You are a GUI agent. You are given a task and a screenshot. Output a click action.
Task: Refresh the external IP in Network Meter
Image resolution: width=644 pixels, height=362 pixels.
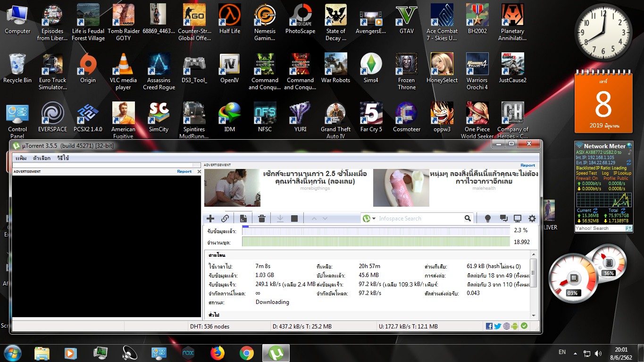point(629,162)
